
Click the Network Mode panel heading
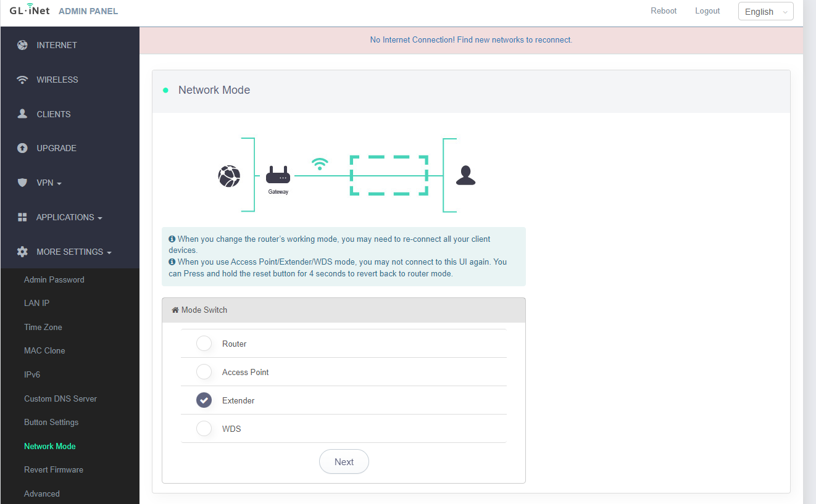(x=214, y=90)
